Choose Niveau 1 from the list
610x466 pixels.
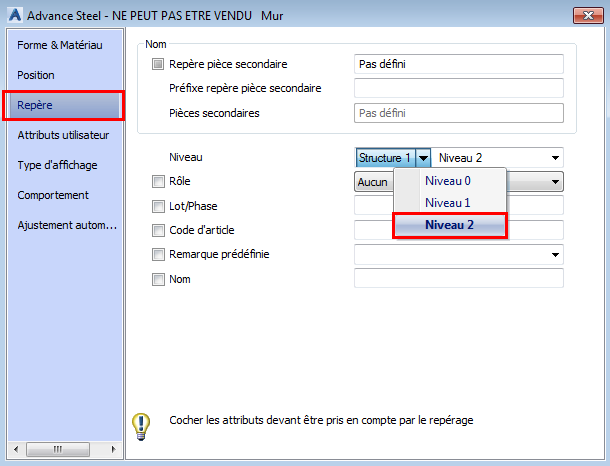point(450,203)
